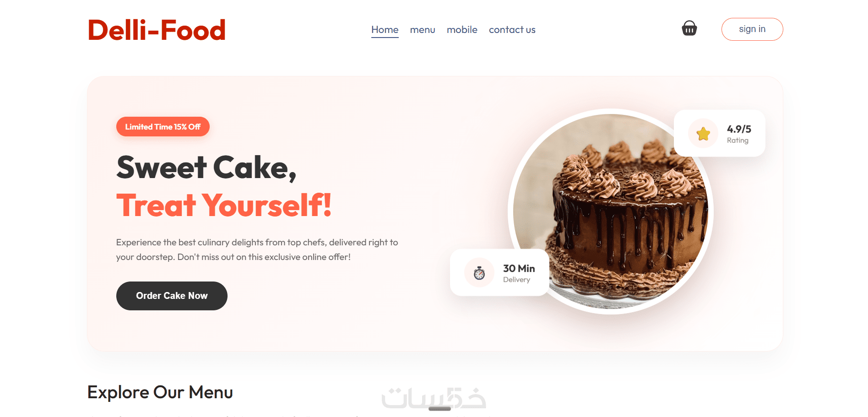Click the star rating icon

pos(703,134)
